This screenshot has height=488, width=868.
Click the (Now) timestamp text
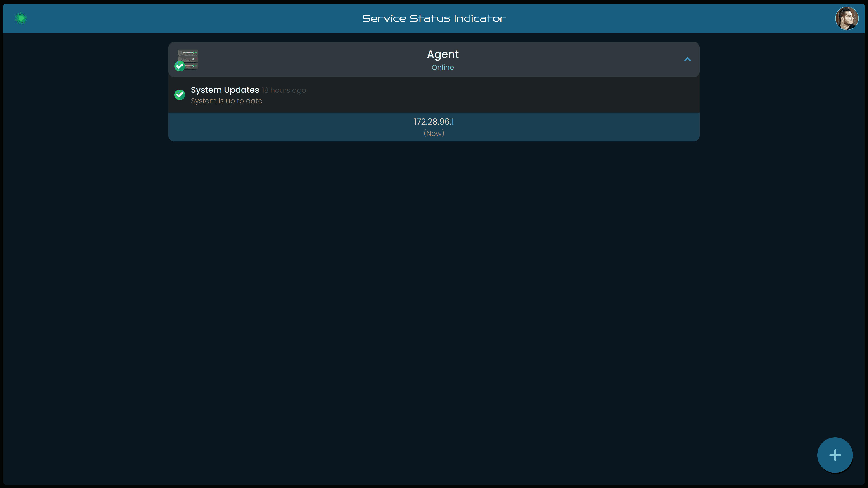(x=434, y=133)
